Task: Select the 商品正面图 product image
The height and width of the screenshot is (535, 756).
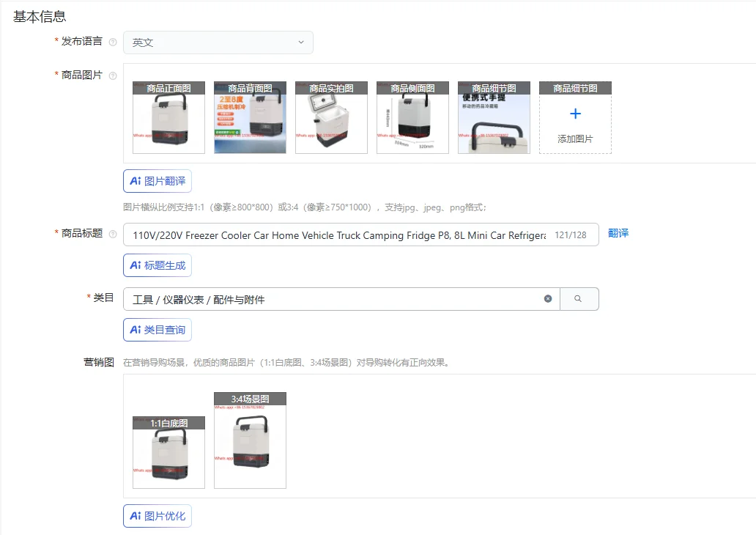Action: pyautogui.click(x=168, y=117)
